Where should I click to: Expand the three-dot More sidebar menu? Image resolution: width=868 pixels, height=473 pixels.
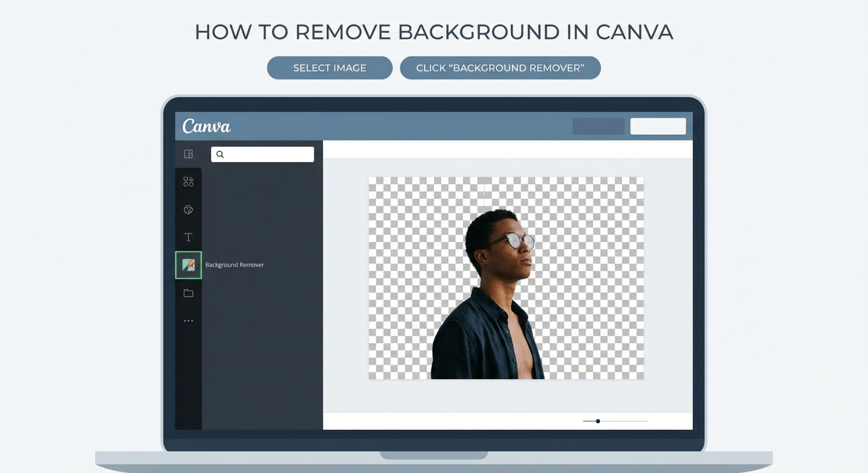pyautogui.click(x=189, y=321)
